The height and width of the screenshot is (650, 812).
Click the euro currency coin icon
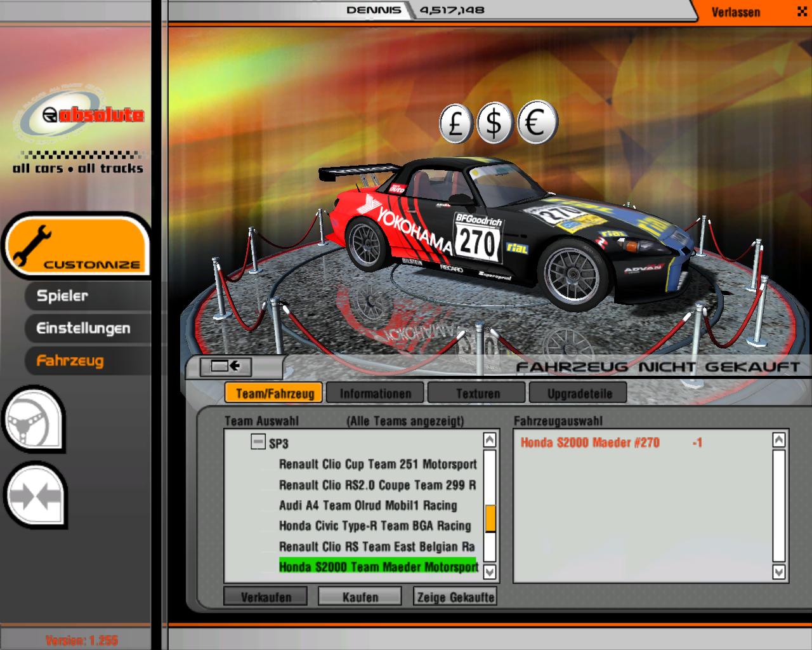click(x=537, y=122)
